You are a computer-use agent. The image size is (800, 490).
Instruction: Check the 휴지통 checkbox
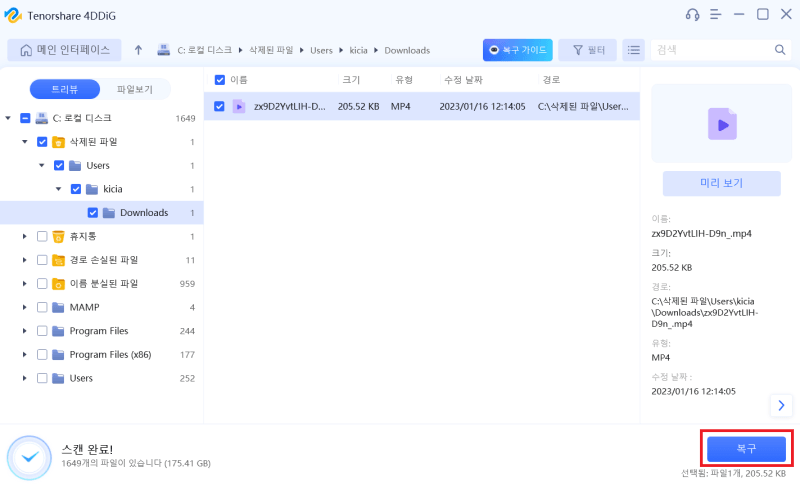pos(42,236)
